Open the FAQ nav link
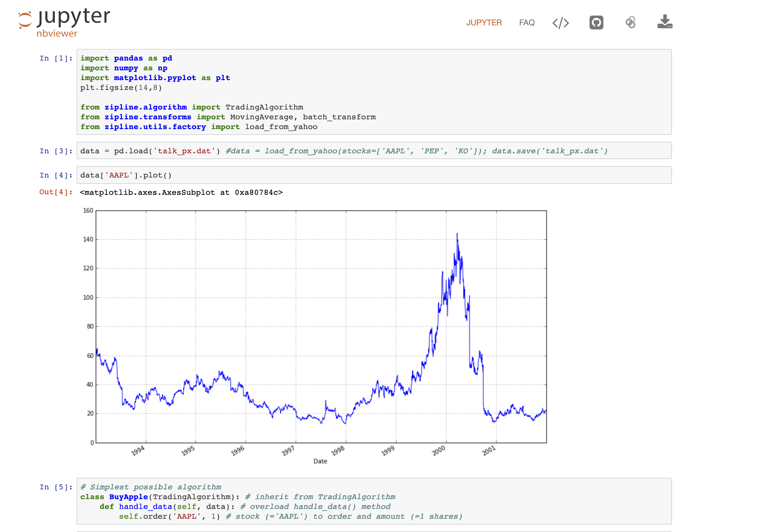The image size is (763, 532). click(x=527, y=22)
